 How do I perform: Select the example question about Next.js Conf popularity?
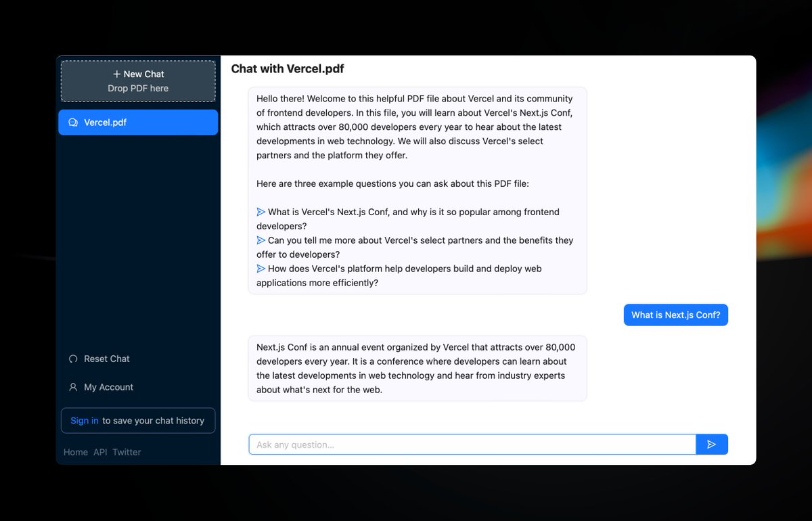point(408,219)
